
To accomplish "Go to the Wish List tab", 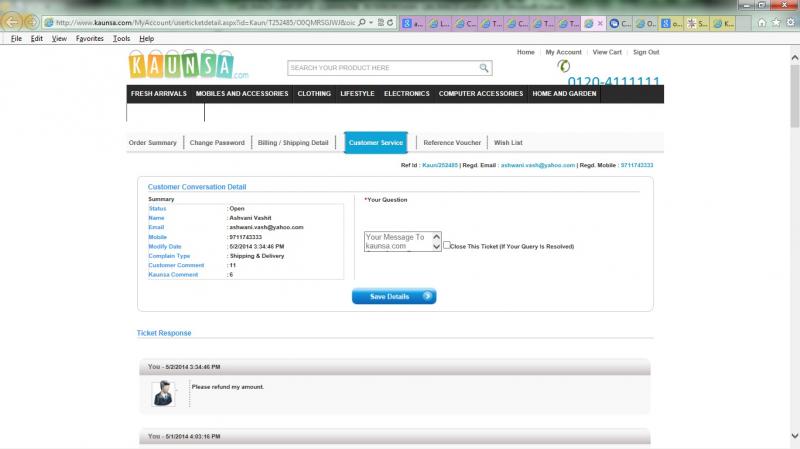I will point(508,143).
